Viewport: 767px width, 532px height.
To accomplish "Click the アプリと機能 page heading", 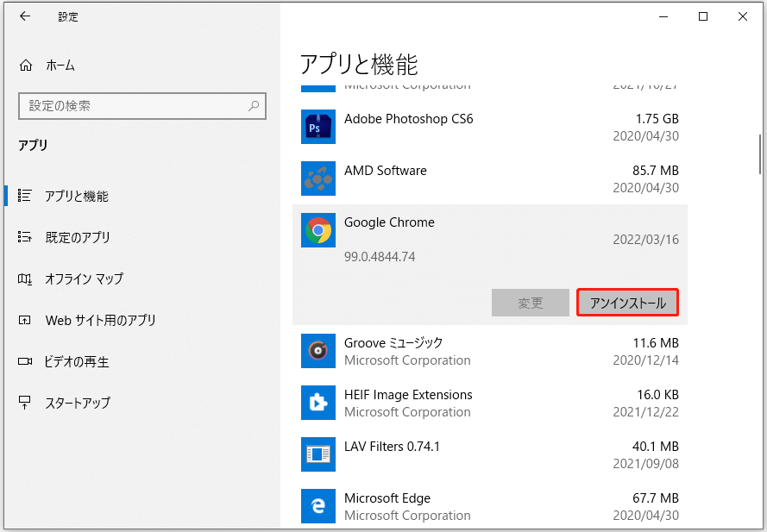I will pos(359,65).
